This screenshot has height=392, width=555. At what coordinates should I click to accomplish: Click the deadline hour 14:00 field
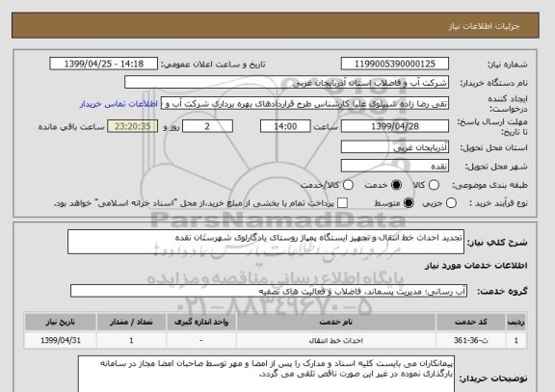tap(285, 126)
